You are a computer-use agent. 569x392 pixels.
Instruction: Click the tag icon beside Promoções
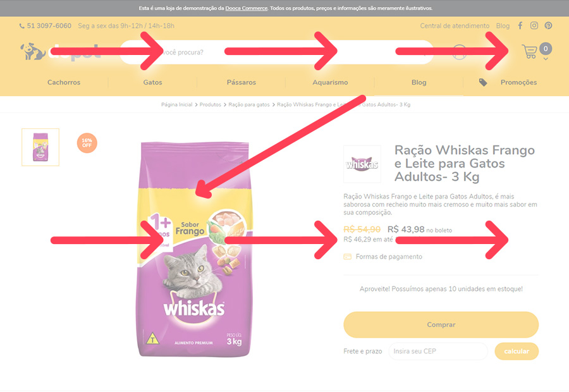tap(482, 82)
